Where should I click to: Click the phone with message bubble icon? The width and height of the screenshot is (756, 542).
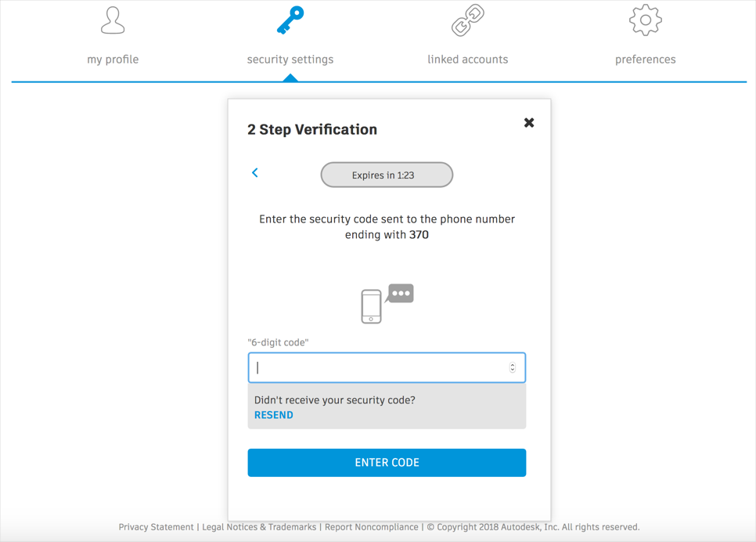point(387,303)
